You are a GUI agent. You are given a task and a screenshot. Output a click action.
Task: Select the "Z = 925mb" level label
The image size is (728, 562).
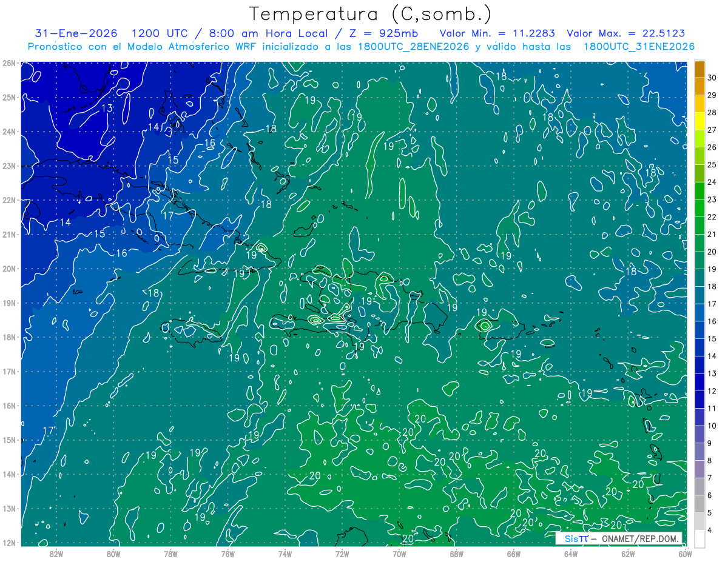pos(385,33)
